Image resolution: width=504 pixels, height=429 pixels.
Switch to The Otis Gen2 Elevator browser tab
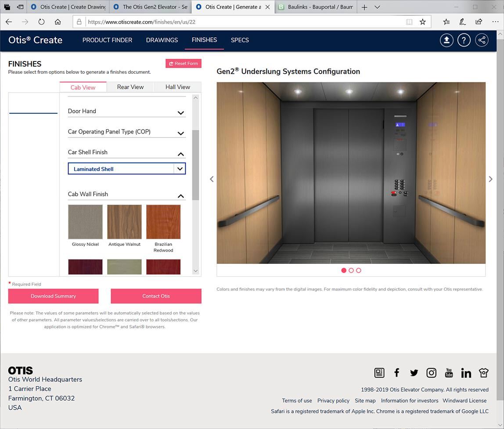[151, 7]
